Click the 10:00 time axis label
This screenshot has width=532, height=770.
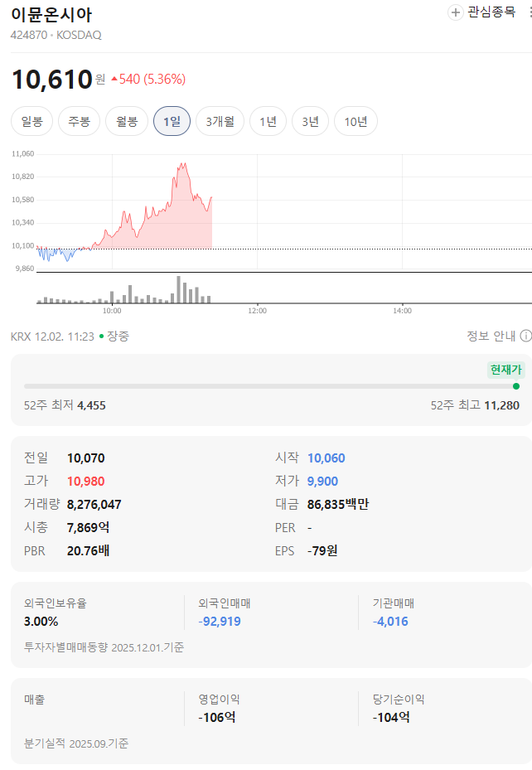coord(112,311)
